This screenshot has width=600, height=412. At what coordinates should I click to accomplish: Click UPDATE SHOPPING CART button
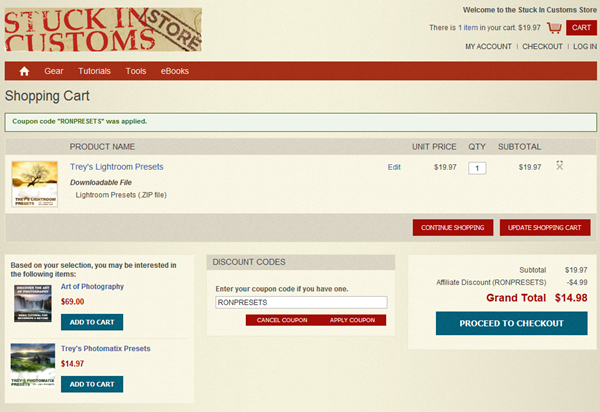coord(545,228)
